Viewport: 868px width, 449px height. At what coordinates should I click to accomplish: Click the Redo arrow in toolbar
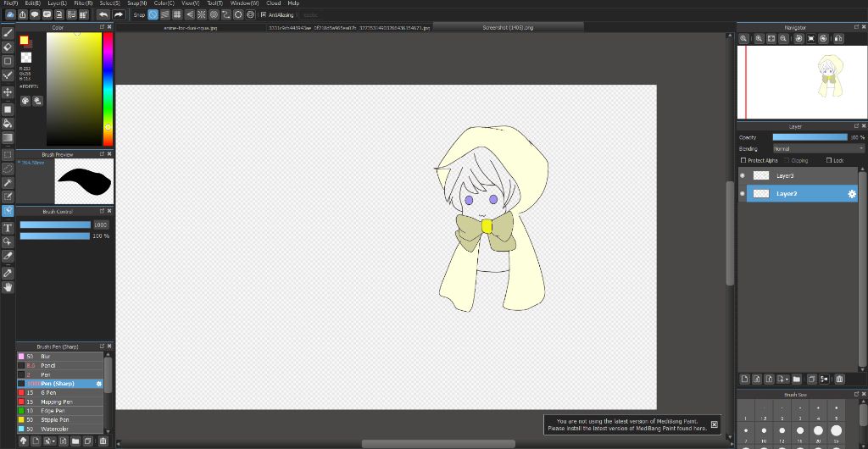click(x=119, y=14)
